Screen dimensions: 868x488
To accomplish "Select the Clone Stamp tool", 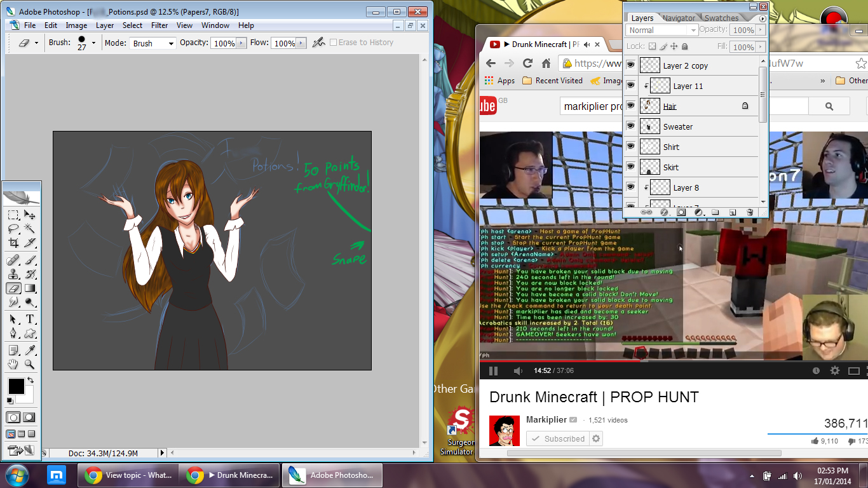I will (13, 274).
